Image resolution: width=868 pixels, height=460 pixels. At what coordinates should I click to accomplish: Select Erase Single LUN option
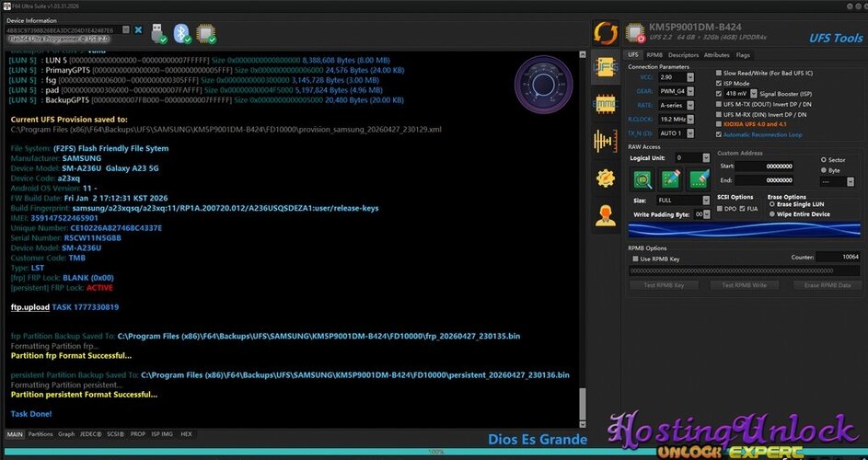[772, 204]
